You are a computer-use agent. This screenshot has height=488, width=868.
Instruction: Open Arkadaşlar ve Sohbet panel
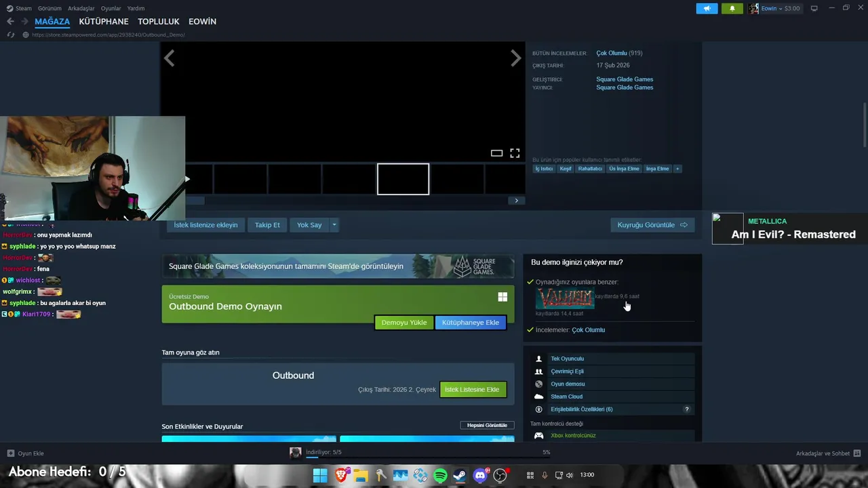pyautogui.click(x=828, y=453)
